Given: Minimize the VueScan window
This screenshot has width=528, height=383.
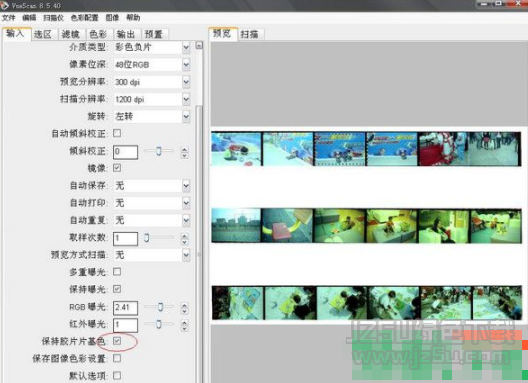Looking at the screenshot, I should 484,4.
